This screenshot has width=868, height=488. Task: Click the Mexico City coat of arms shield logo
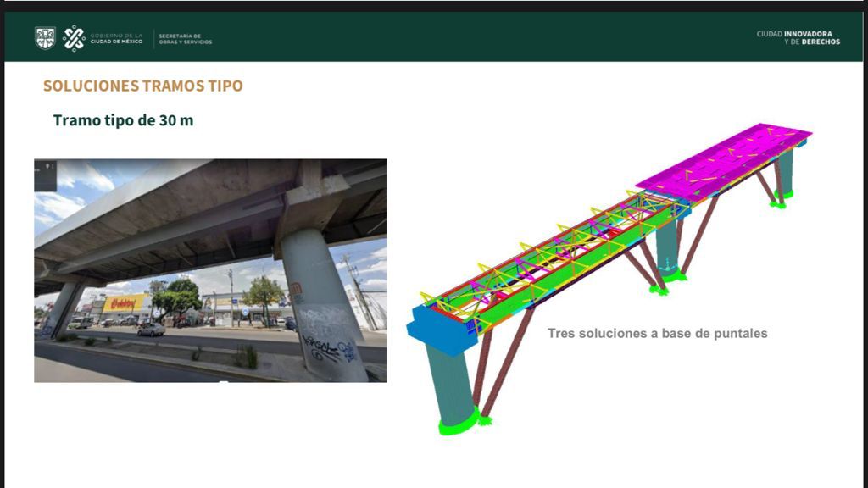(45, 38)
